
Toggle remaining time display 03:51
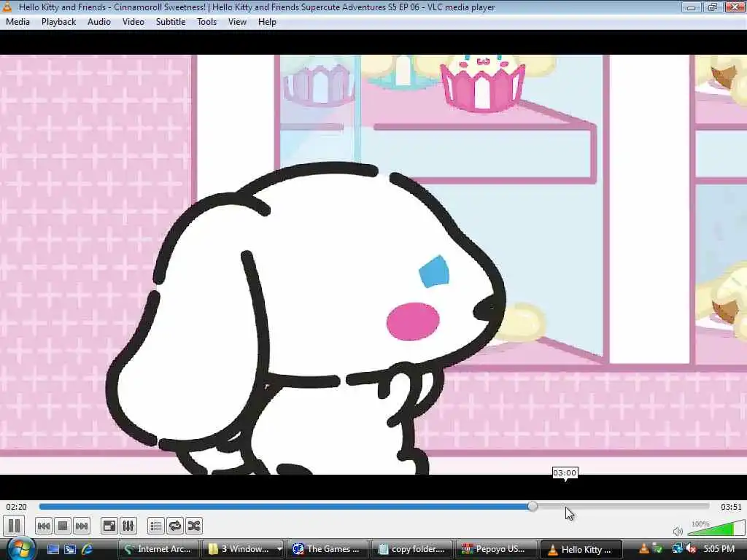click(x=731, y=507)
